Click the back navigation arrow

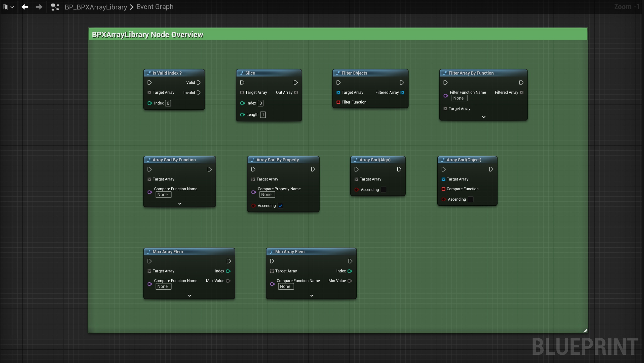click(25, 7)
